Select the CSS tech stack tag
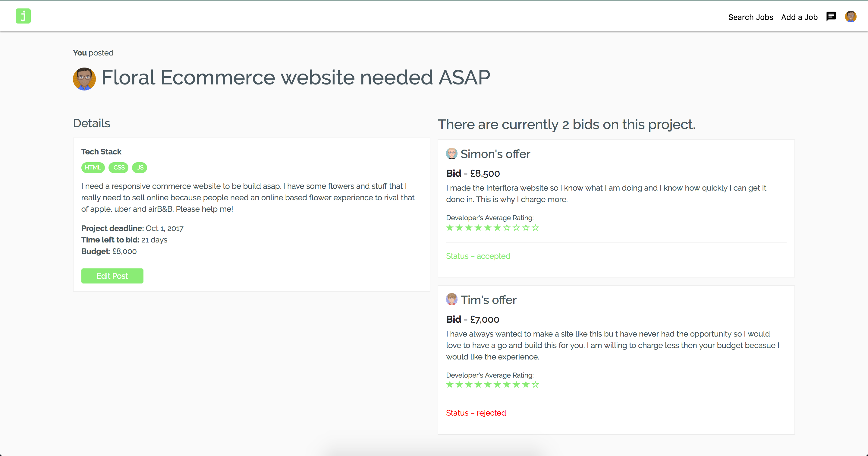Image resolution: width=868 pixels, height=456 pixels. [x=119, y=168]
